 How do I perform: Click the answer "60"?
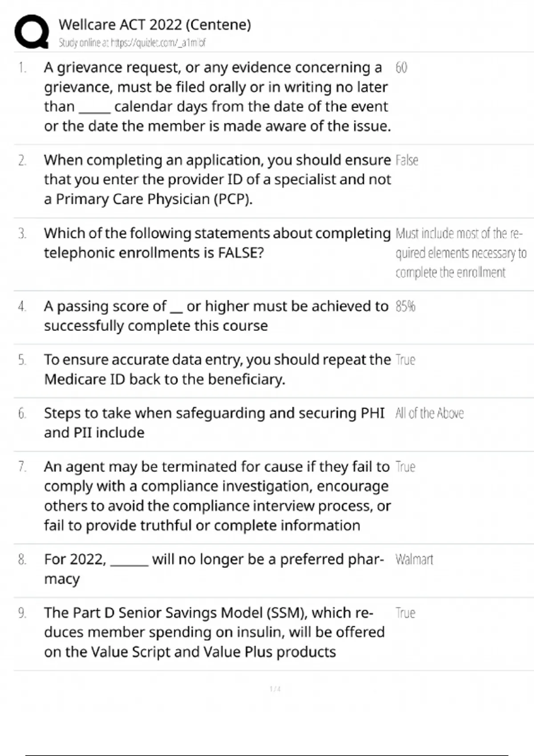coord(401,68)
